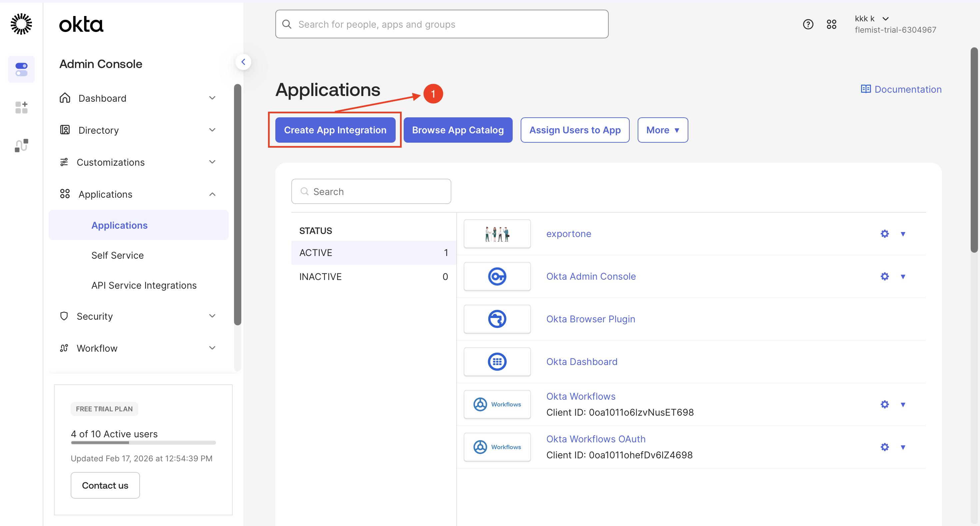Open the kkk k account dropdown

point(872,19)
